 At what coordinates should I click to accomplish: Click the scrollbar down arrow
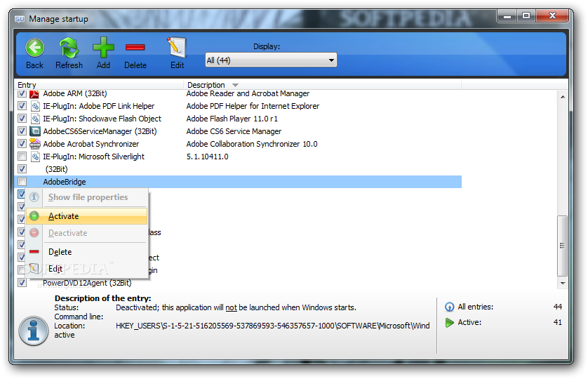tap(563, 284)
